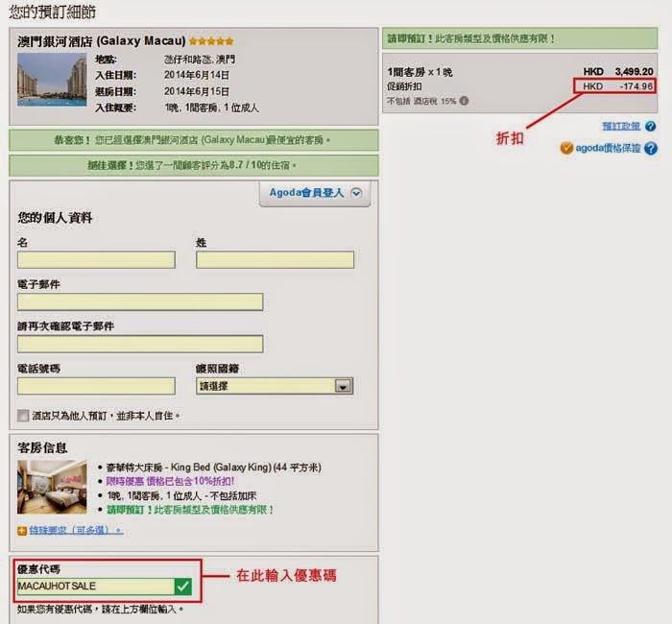This screenshot has width=672, height=624.
Task: Click the hotel tax info icon
Action: tap(464, 101)
